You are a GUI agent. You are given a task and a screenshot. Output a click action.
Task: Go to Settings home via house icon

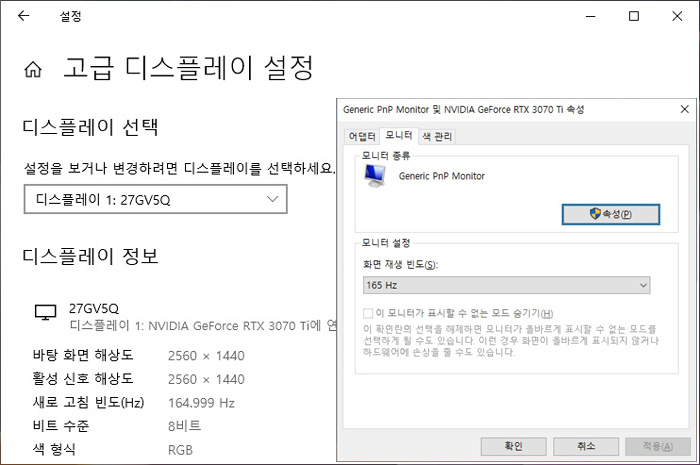[x=33, y=70]
